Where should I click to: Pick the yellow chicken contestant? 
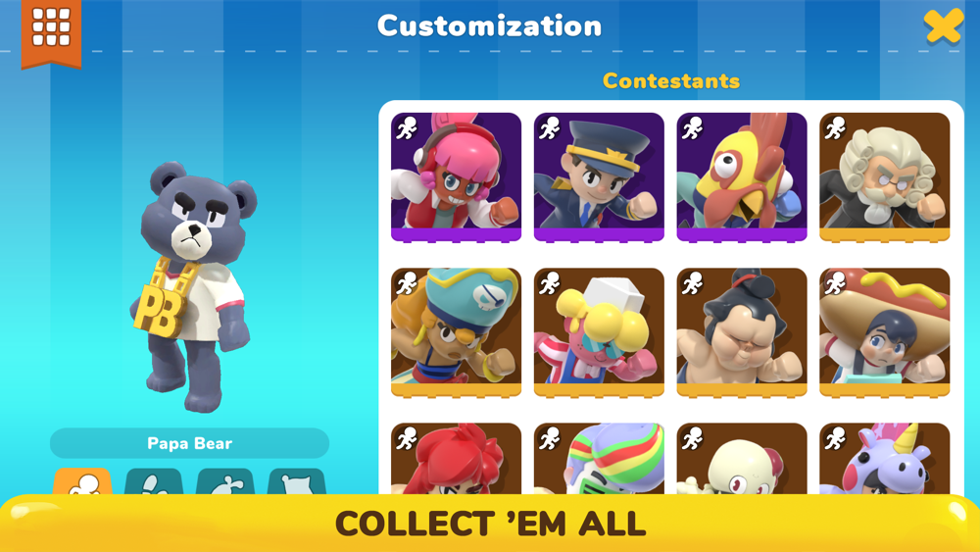[x=741, y=176]
